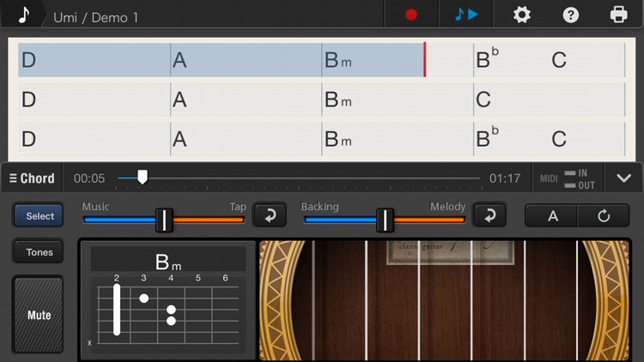Play the song with the note-play button
Screen dimensions: 644x362
(x=466, y=15)
